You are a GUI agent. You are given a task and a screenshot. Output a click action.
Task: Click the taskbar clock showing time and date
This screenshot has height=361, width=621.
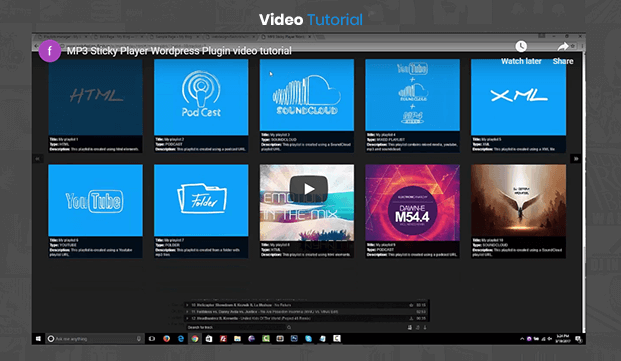coord(562,339)
